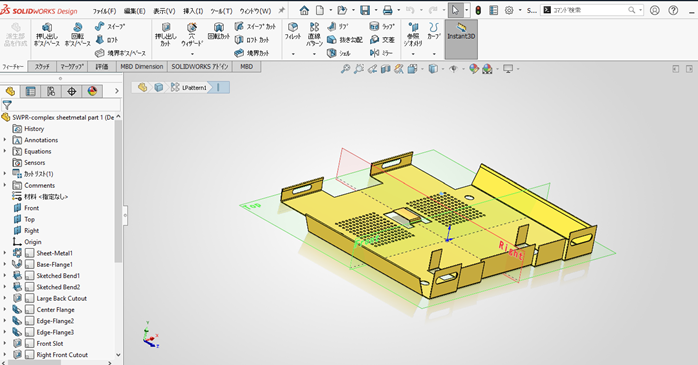Select the Large Back Cutout feature
The image size is (698, 365).
point(61,298)
